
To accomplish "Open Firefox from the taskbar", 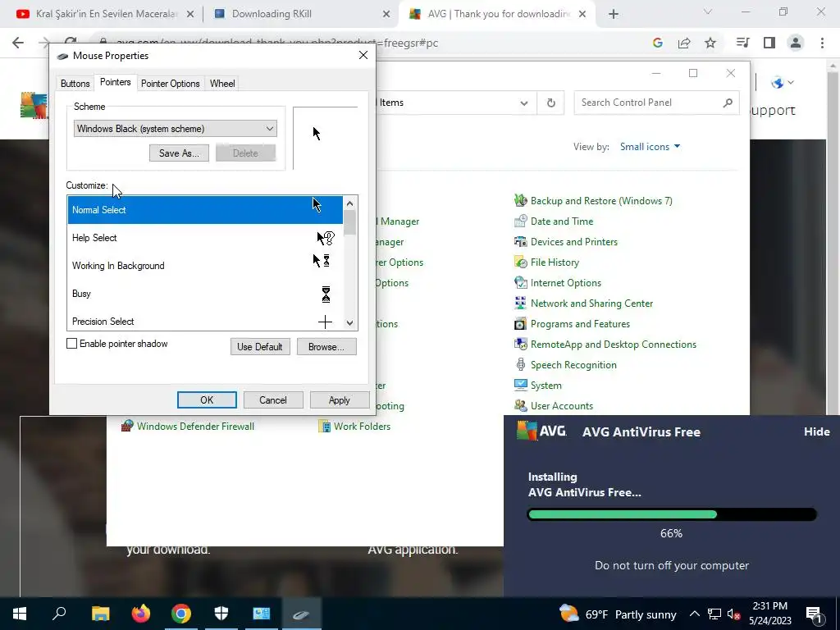I will coord(141,614).
